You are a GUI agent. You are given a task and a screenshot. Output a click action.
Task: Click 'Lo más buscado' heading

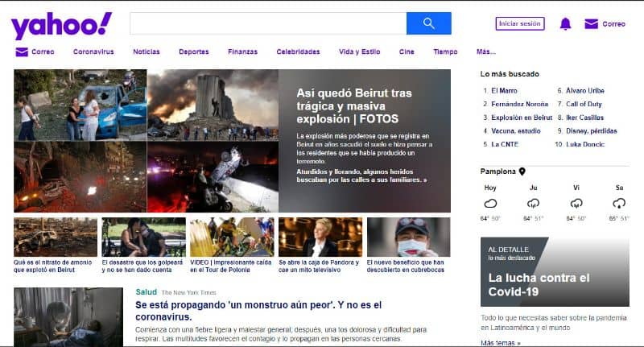pos(510,74)
